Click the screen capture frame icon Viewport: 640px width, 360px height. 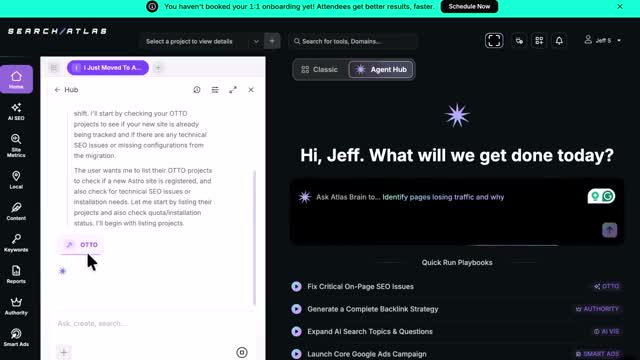click(x=494, y=40)
